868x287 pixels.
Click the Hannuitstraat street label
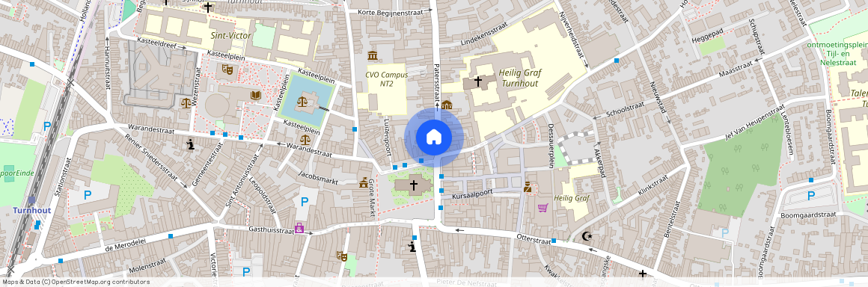[107, 67]
